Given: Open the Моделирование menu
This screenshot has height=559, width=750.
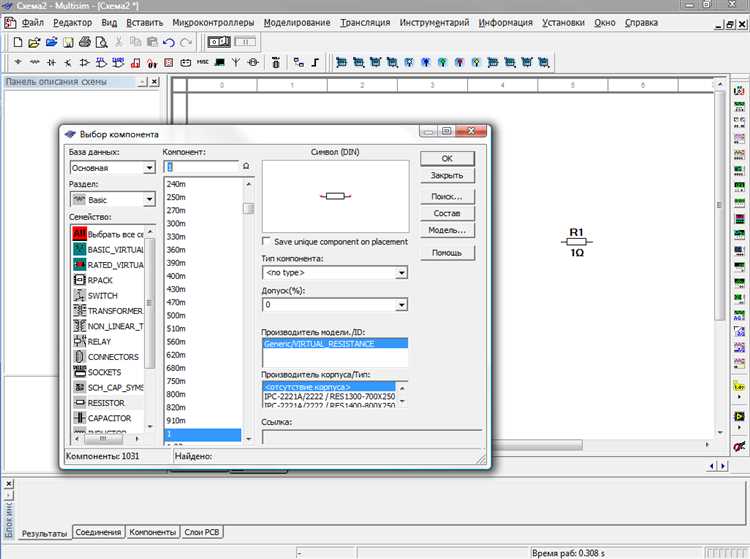Looking at the screenshot, I should pyautogui.click(x=297, y=22).
